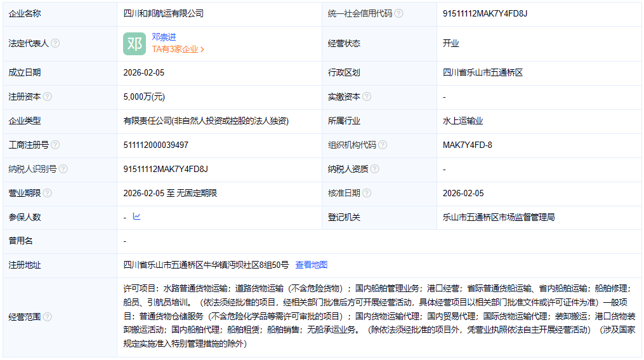
Task: Select 纳税人识别号 value 91511112MAK7Y4FD8J
Action: tap(166, 170)
